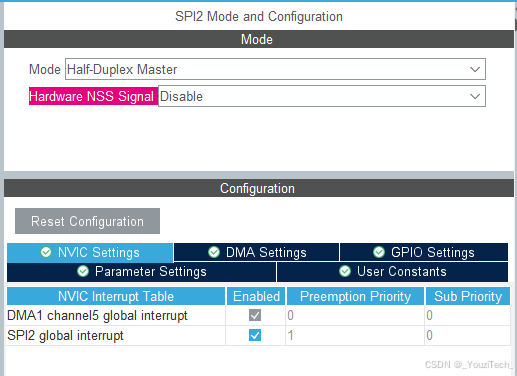Click the Configuration section header bar
Screen dimensions: 517x376
259,188
